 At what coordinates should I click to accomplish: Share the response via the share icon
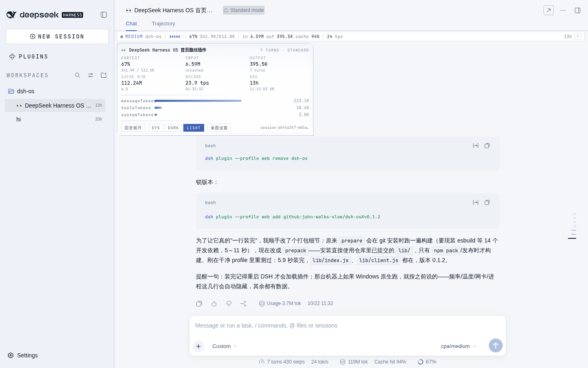(243, 303)
